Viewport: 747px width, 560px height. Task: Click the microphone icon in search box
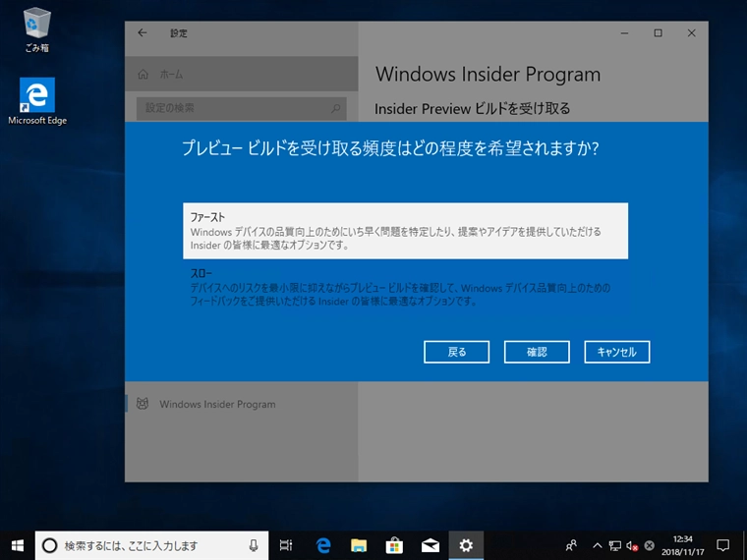tap(254, 545)
